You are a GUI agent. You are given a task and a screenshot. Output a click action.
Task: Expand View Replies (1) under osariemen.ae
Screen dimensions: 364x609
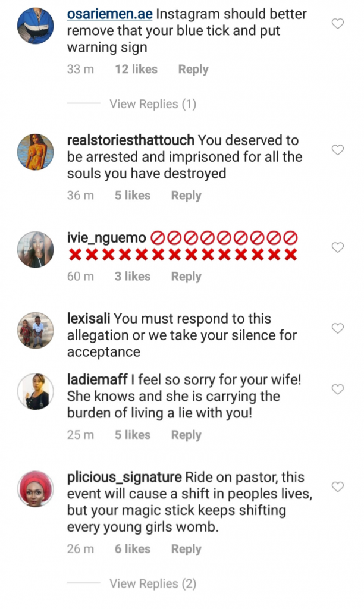pyautogui.click(x=152, y=104)
